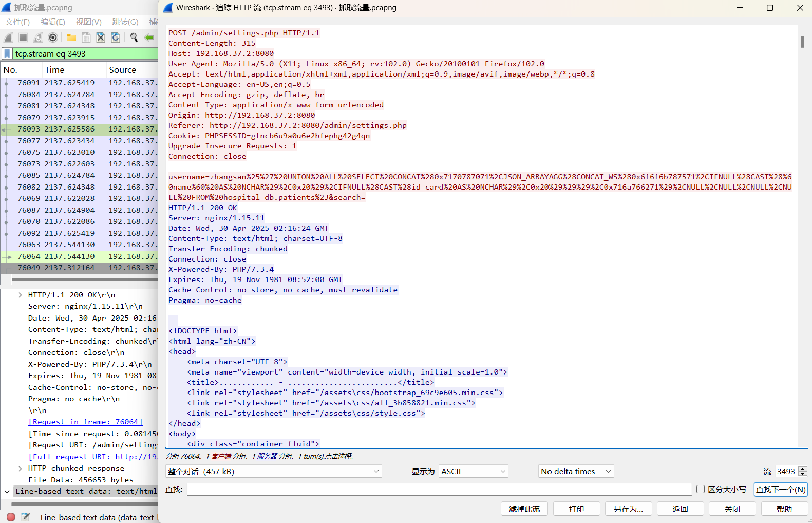
Task: Select packet row 76063
Action: tap(79, 245)
